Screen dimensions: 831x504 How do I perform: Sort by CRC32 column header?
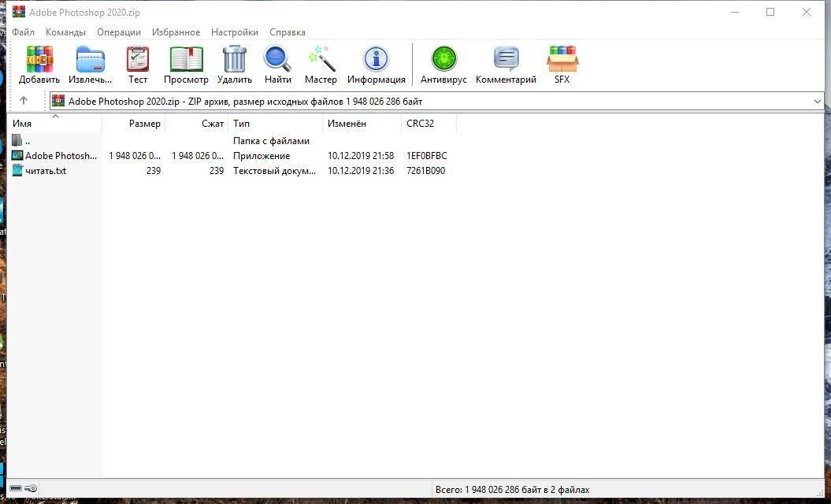428,124
